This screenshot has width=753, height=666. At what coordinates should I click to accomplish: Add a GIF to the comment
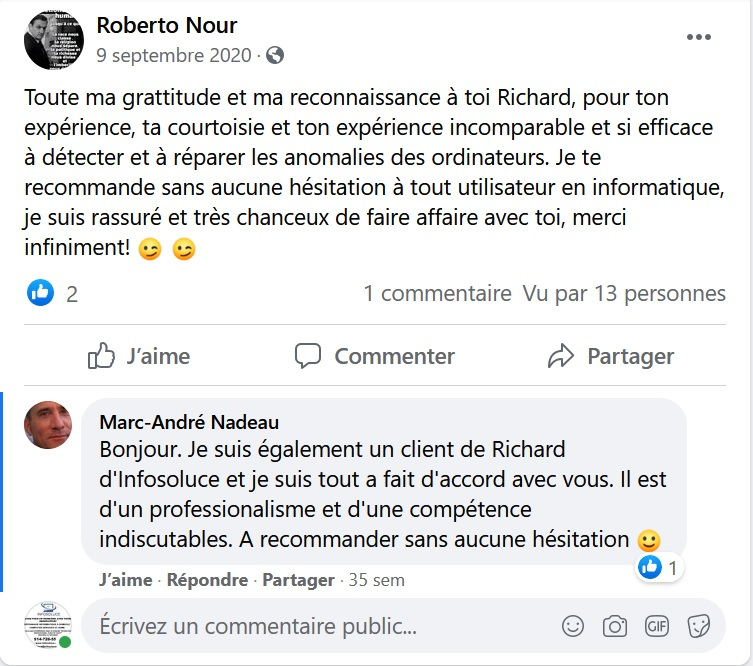coord(657,627)
